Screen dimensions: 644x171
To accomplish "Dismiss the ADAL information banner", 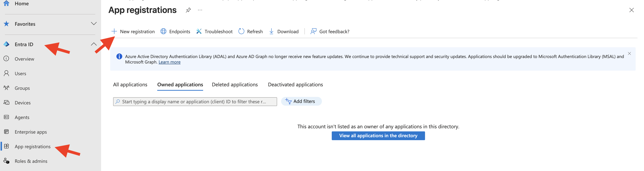I will [x=629, y=54].
